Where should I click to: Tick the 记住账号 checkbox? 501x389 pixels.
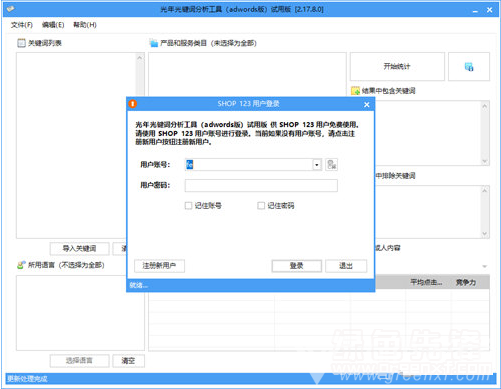pyautogui.click(x=188, y=206)
